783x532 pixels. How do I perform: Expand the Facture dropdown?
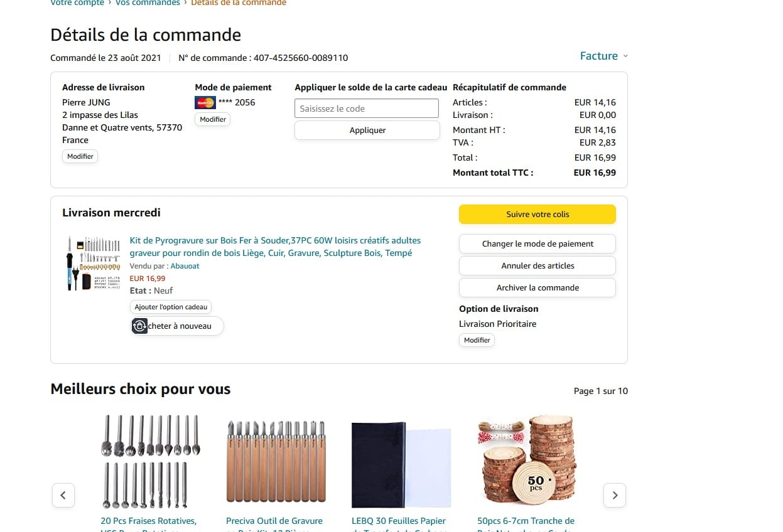coord(603,56)
